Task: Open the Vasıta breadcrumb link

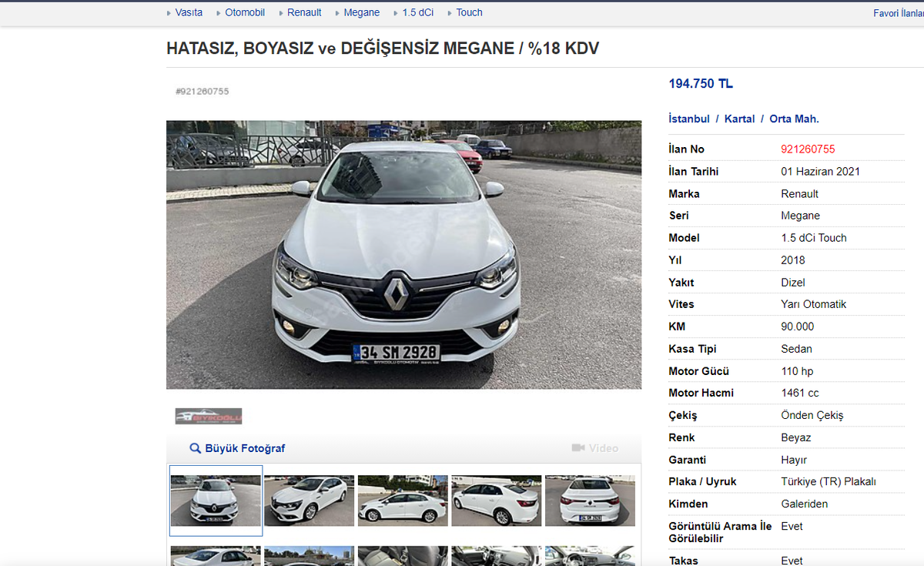Action: click(189, 12)
